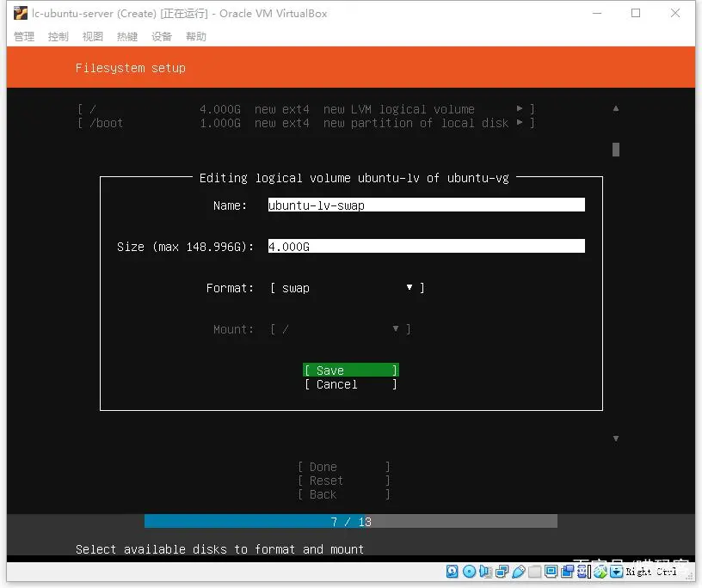Click the keyboard capture arrow icon
702x588 pixels.
coord(617,572)
